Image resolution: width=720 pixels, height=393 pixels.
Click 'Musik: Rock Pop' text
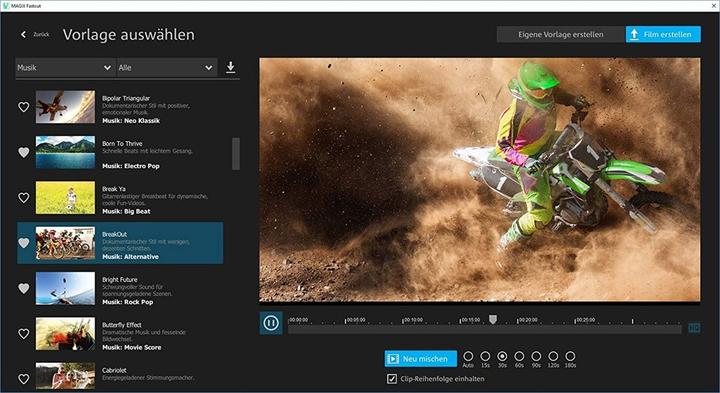click(128, 302)
